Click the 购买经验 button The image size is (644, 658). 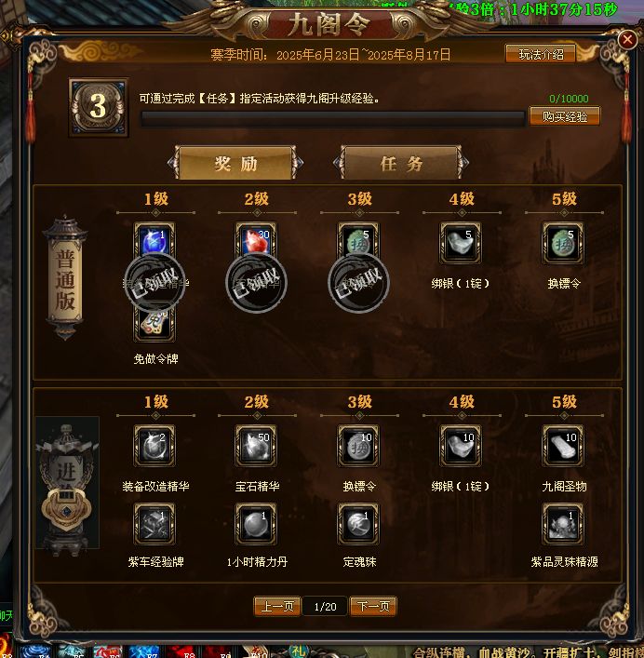564,116
